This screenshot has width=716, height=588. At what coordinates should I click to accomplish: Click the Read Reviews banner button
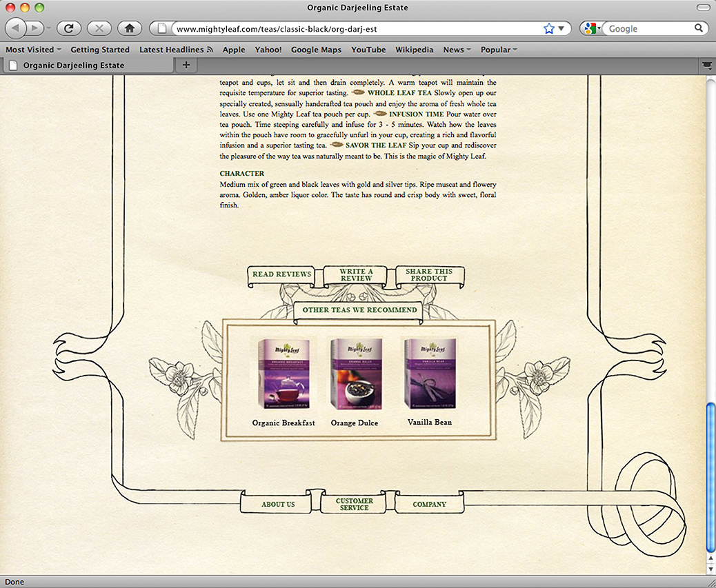[x=281, y=276]
